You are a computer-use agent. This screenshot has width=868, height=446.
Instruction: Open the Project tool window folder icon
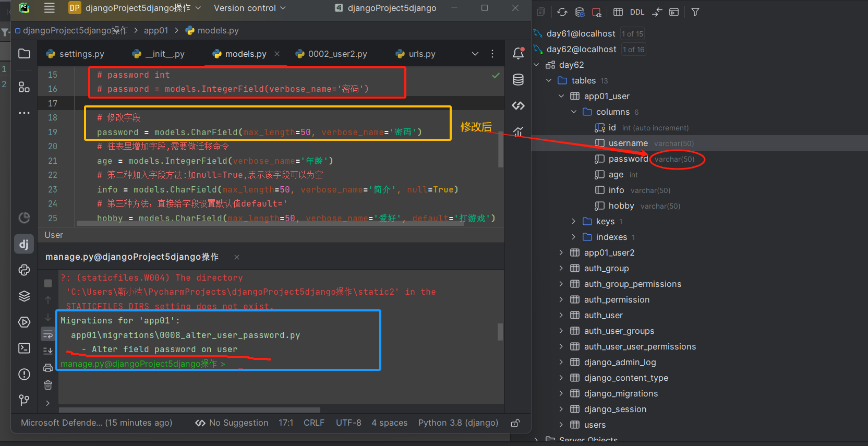pos(24,54)
